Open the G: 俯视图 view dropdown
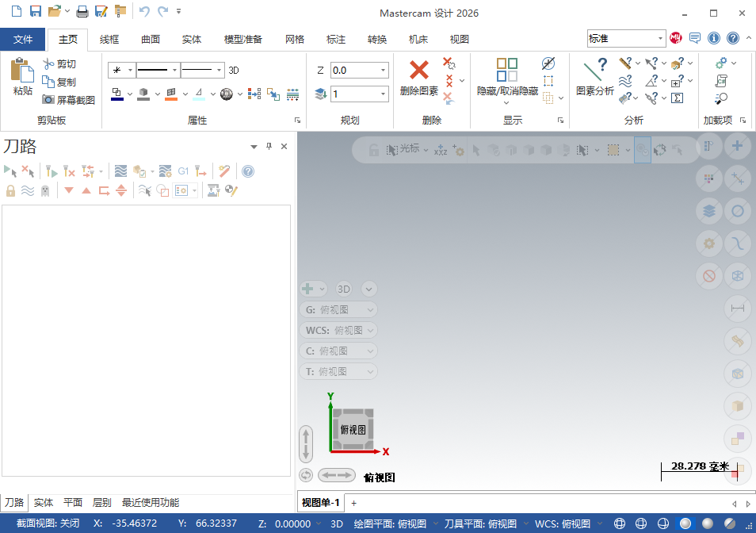This screenshot has height=533, width=756. pyautogui.click(x=338, y=309)
